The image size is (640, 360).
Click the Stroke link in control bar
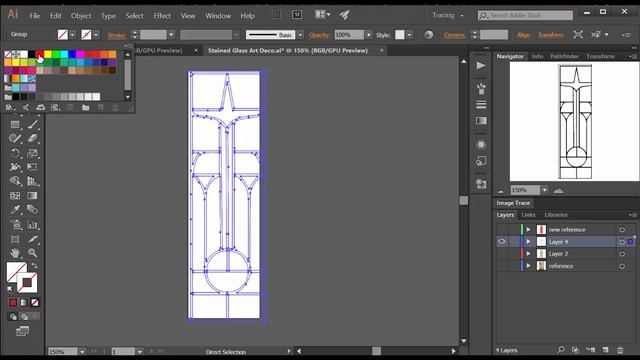[x=117, y=35]
